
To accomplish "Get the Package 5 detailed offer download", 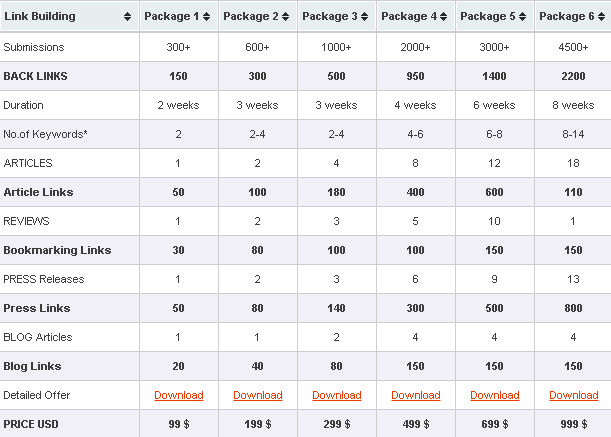I will pyautogui.click(x=495, y=395).
